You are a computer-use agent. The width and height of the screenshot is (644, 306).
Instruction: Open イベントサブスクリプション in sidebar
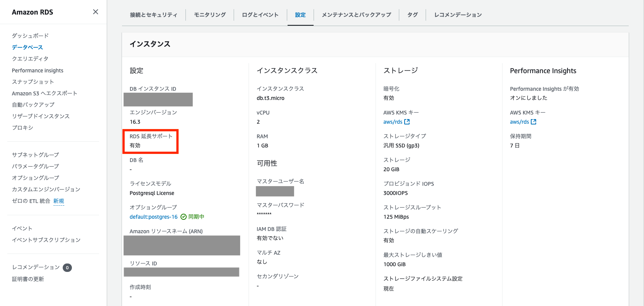tap(46, 240)
